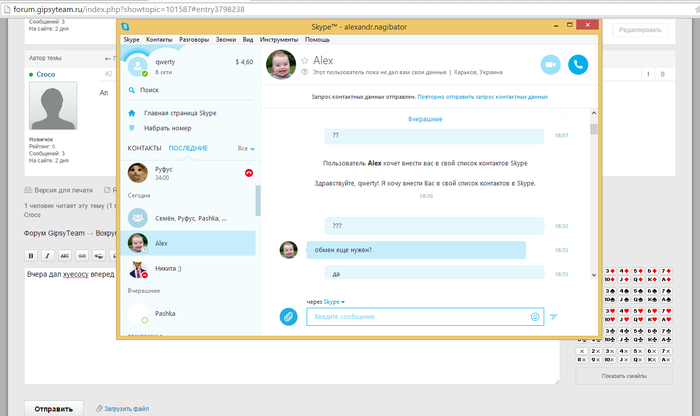Click the search magnifier icon
Viewport: 700px width, 416px height.
coord(132,90)
